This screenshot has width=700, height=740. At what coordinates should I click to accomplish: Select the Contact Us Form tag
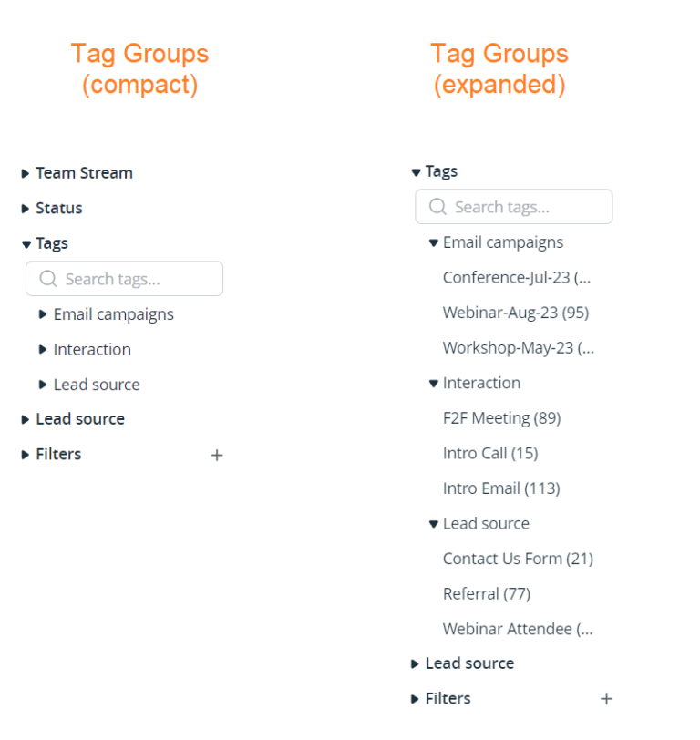click(x=518, y=558)
